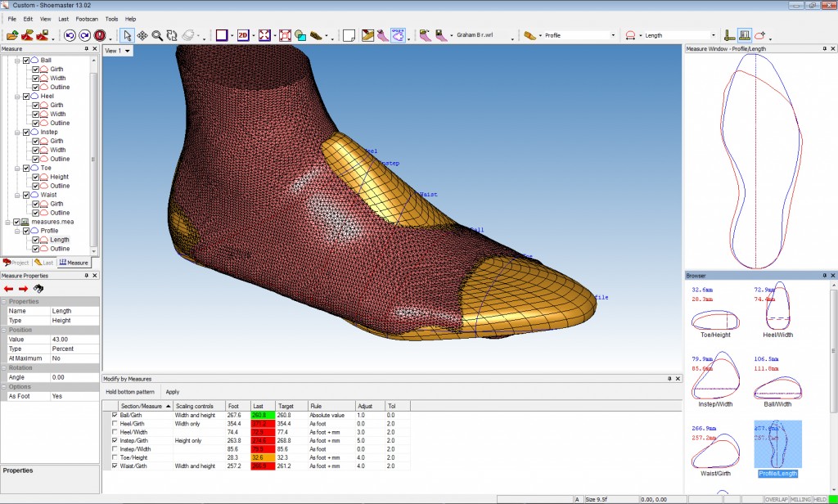Click the redo arrow icon

click(x=84, y=35)
